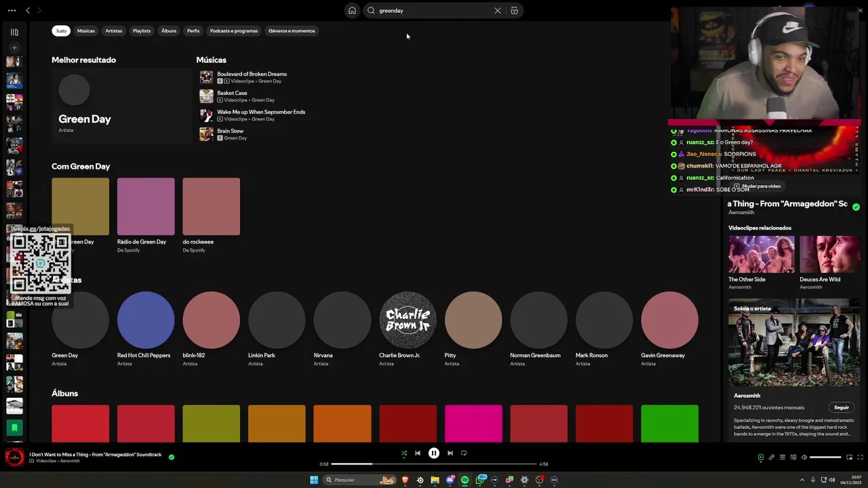Mute Spotify with the speaker icon
Viewport: 868px width, 488px height.
804,457
